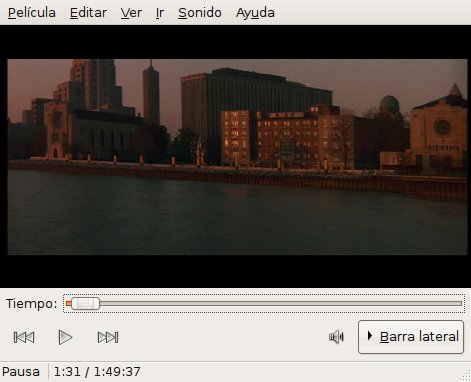471x382 pixels.
Task: Click the previous chapter skip-back icon
Action: (24, 337)
